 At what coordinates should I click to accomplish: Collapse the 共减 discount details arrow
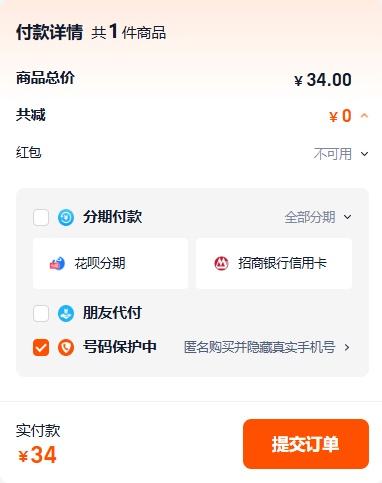pyautogui.click(x=364, y=116)
